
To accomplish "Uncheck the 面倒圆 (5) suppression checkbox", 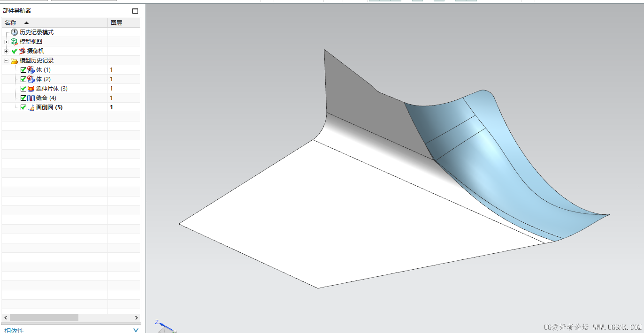I will [x=23, y=107].
